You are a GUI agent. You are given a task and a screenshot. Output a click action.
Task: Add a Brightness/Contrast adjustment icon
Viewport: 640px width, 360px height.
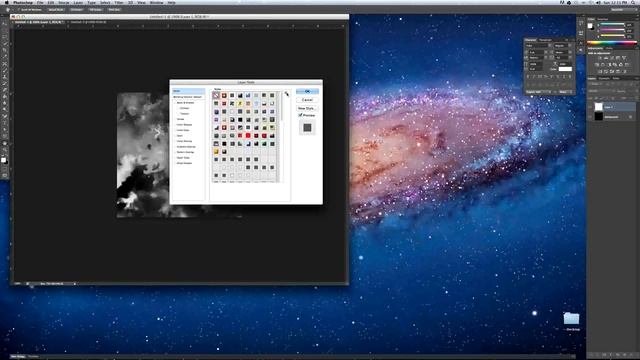coord(600,58)
